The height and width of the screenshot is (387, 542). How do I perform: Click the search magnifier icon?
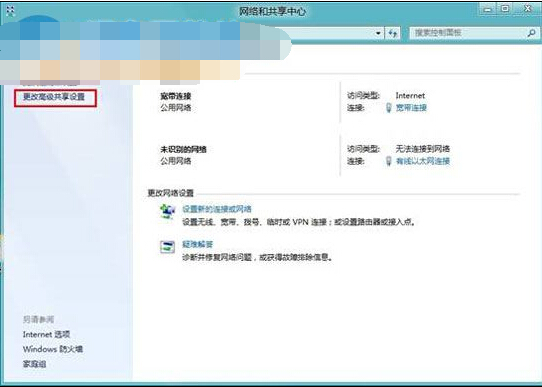532,33
